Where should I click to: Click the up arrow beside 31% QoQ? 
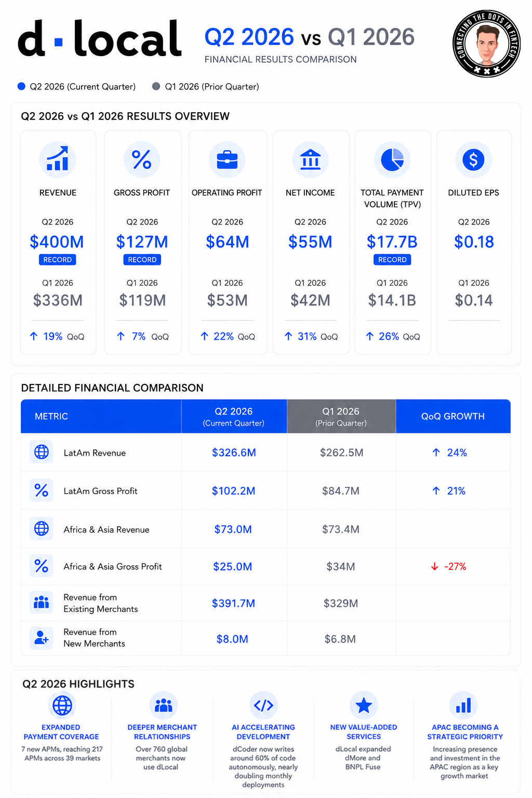click(x=288, y=336)
